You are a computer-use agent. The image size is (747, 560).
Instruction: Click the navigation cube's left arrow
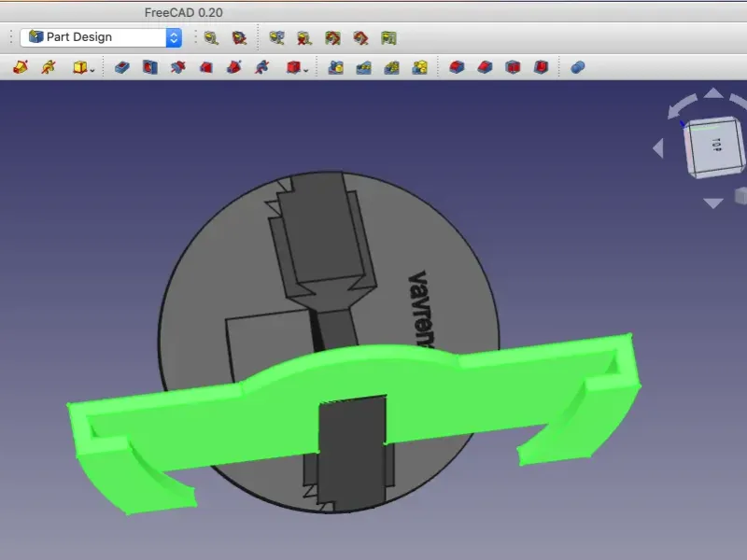pyautogui.click(x=658, y=148)
